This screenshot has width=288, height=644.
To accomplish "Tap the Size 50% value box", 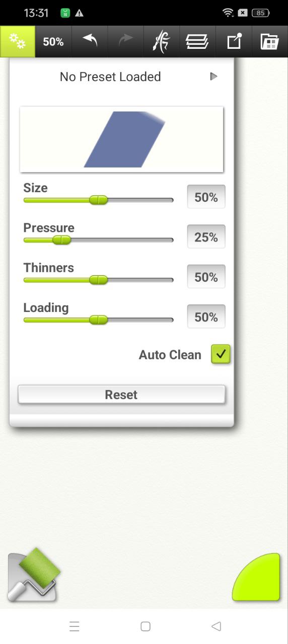I will (x=206, y=197).
